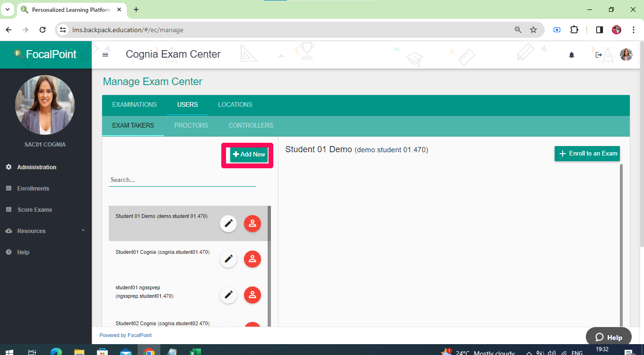Open the zoom magnifier icon in the address bar
This screenshot has width=644, height=355.
coord(518,30)
